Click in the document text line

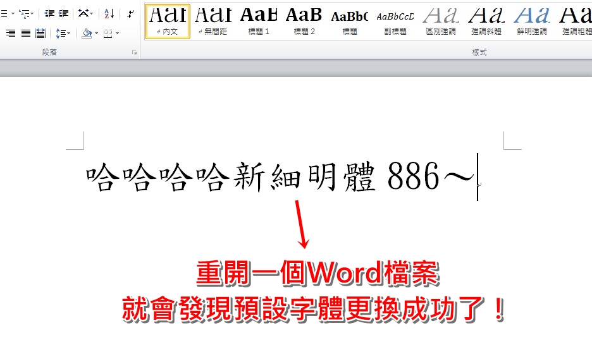click(280, 176)
